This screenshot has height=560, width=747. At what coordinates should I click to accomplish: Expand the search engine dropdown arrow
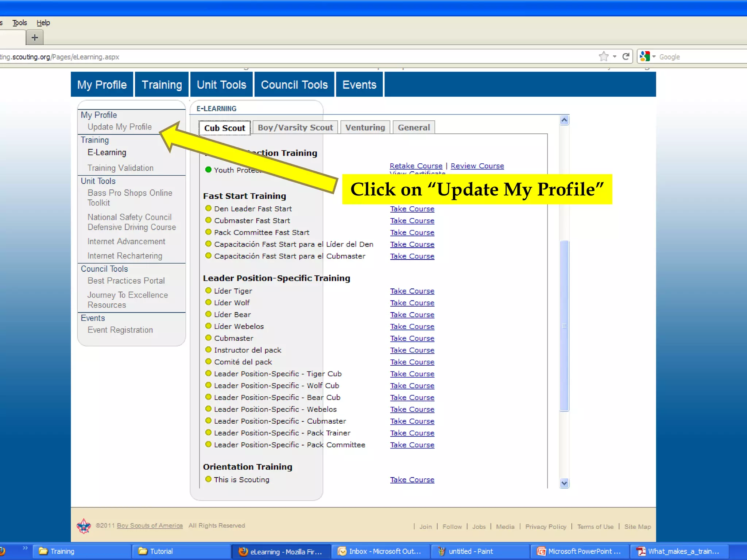654,57
